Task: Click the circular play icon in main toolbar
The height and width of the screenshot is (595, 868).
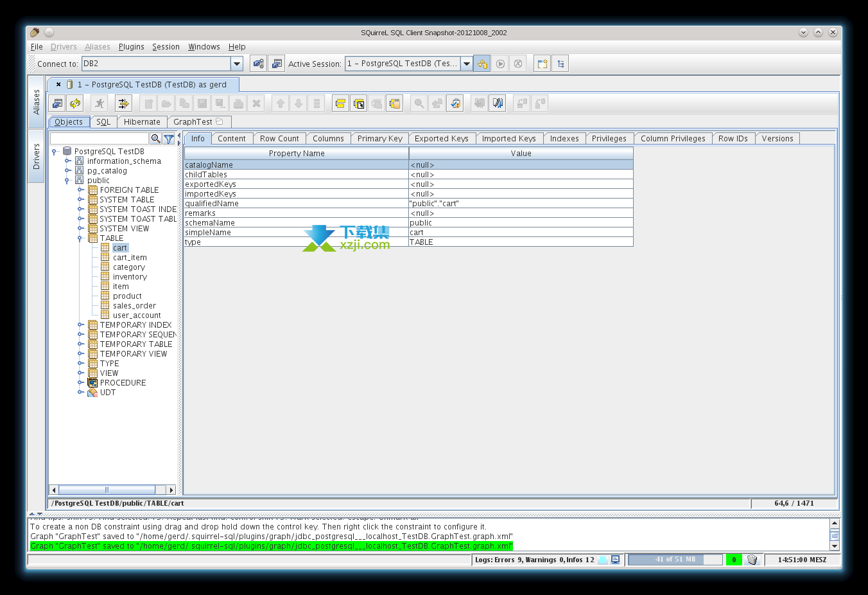Action: [500, 64]
